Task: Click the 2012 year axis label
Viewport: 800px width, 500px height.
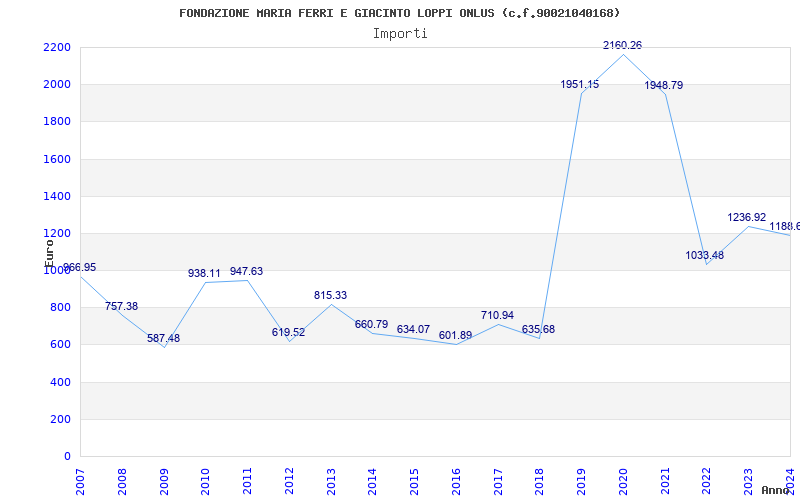Action: click(289, 481)
